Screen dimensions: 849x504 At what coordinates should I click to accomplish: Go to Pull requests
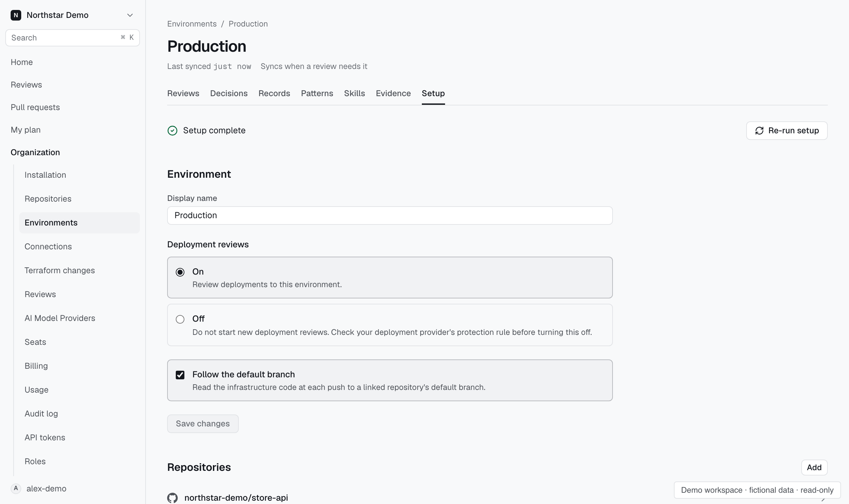click(x=35, y=107)
